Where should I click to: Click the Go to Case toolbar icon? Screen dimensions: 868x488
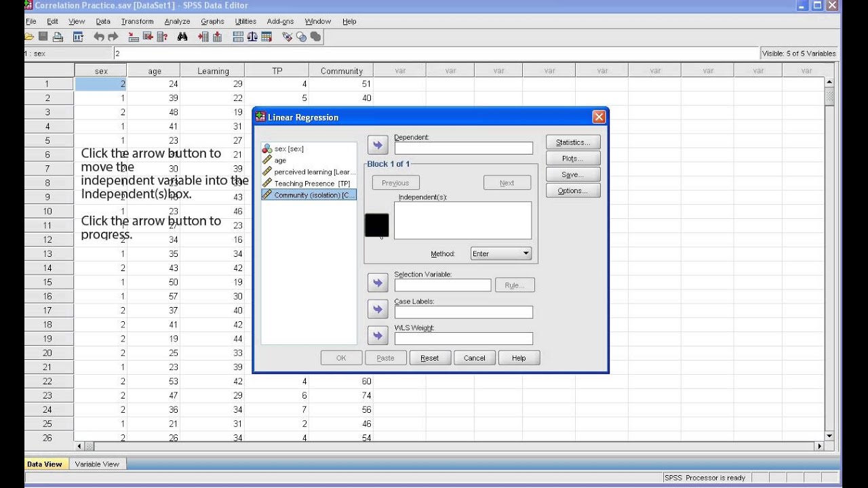point(134,37)
